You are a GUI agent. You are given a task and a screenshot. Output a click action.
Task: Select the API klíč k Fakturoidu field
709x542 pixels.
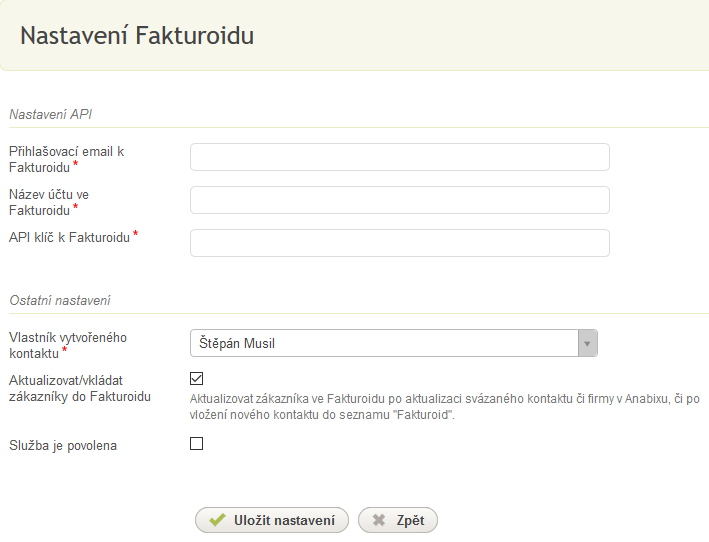[400, 243]
